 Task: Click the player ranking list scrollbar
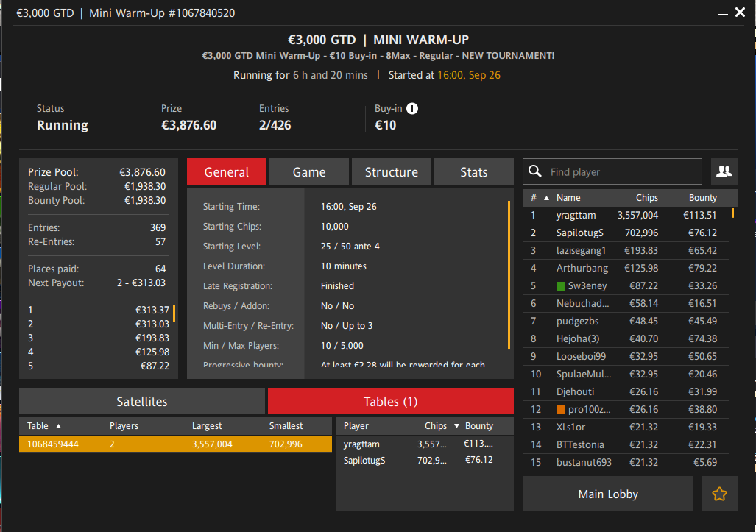(732, 213)
